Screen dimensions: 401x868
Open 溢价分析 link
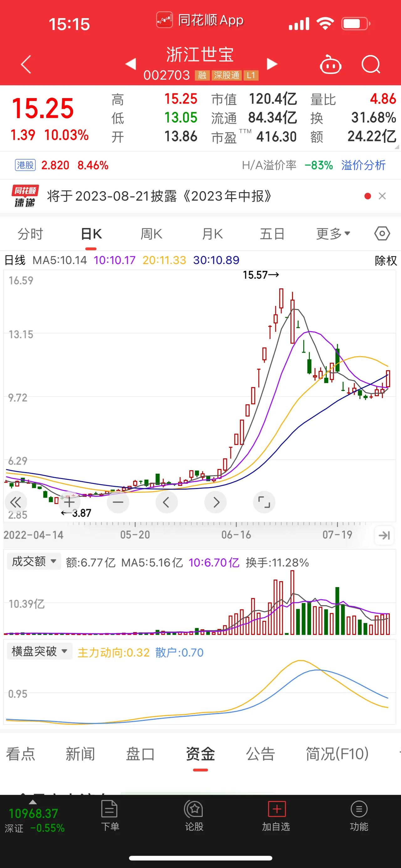coord(363,165)
